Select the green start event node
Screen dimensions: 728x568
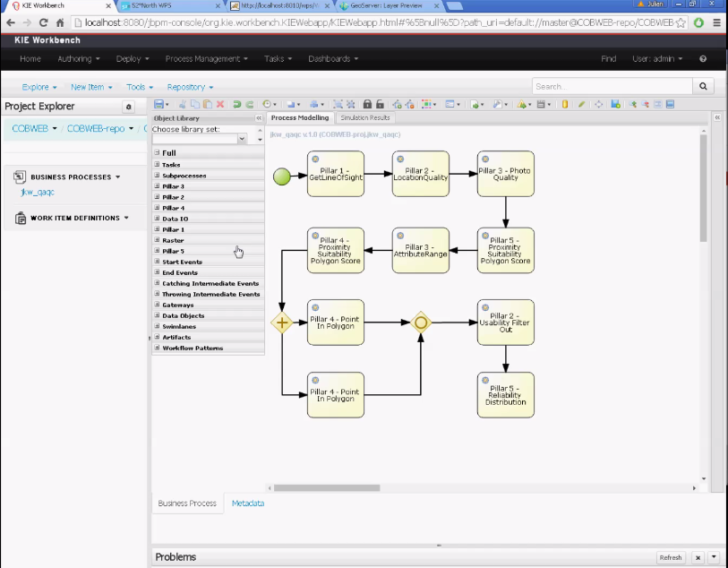(x=282, y=176)
